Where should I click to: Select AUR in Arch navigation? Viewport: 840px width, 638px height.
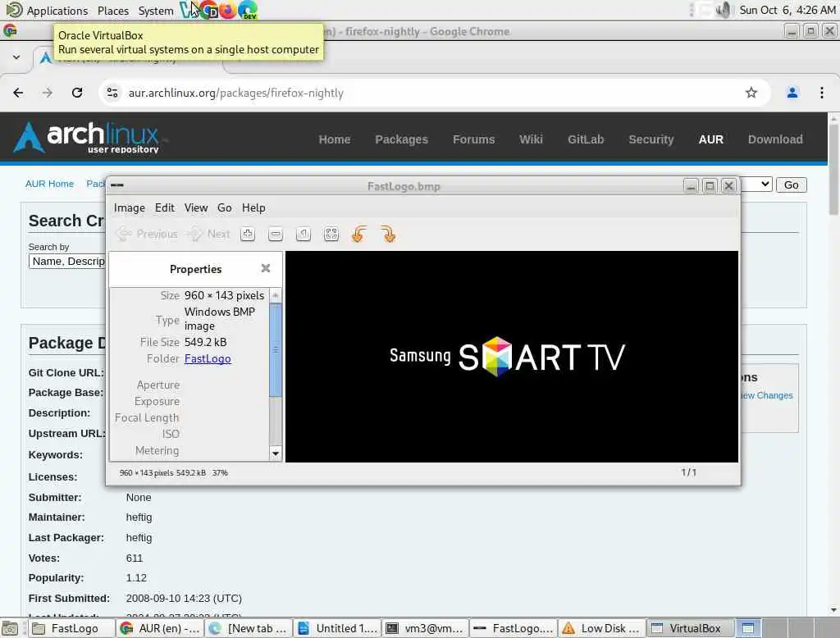coord(711,139)
